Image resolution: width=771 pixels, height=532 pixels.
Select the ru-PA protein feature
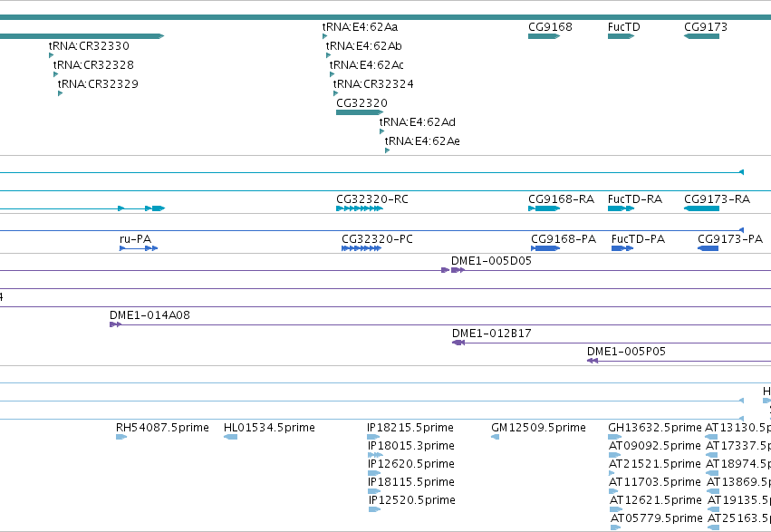[139, 248]
